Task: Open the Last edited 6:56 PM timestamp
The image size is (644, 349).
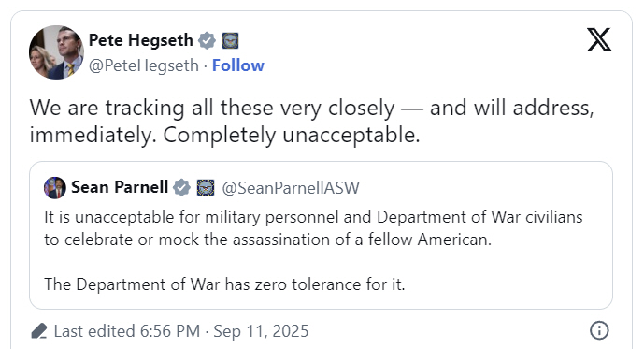Action: (127, 331)
